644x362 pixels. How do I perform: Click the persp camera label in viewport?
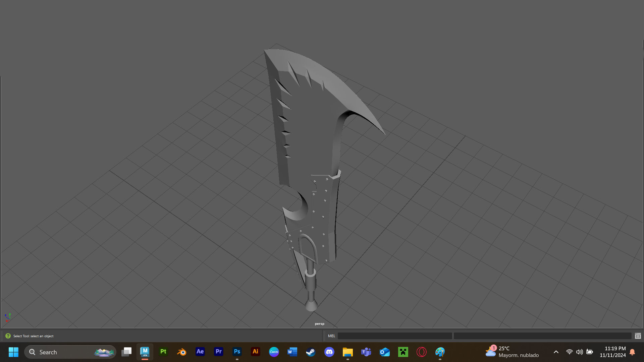pos(319,324)
